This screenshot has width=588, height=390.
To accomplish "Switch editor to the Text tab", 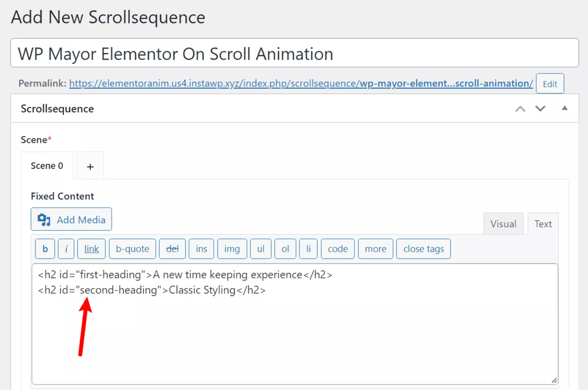I will coord(543,224).
